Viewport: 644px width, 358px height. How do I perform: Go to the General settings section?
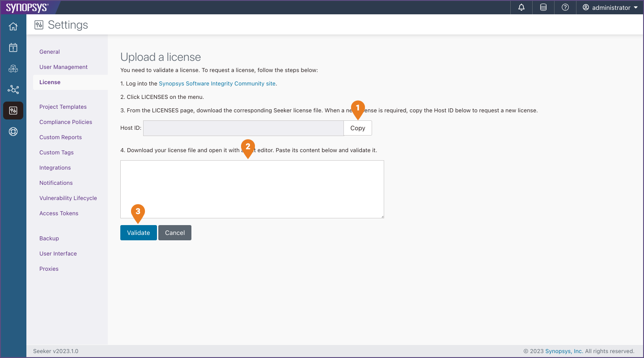tap(49, 51)
